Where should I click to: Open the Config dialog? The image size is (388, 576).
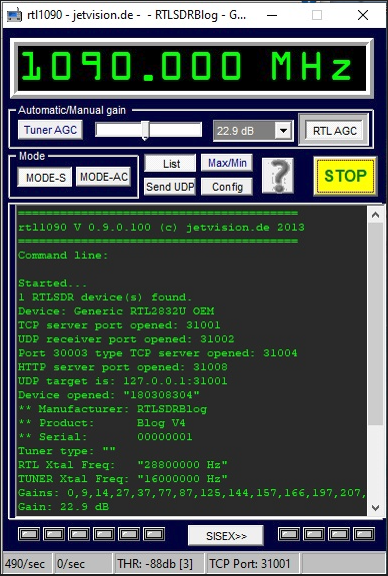point(227,187)
